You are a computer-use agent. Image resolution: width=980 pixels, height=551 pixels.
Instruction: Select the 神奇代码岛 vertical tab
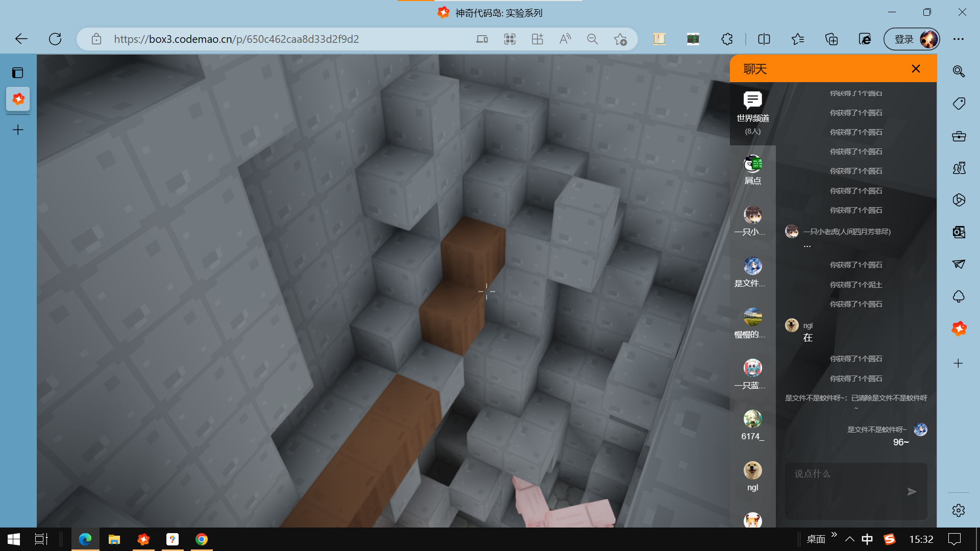point(18,98)
